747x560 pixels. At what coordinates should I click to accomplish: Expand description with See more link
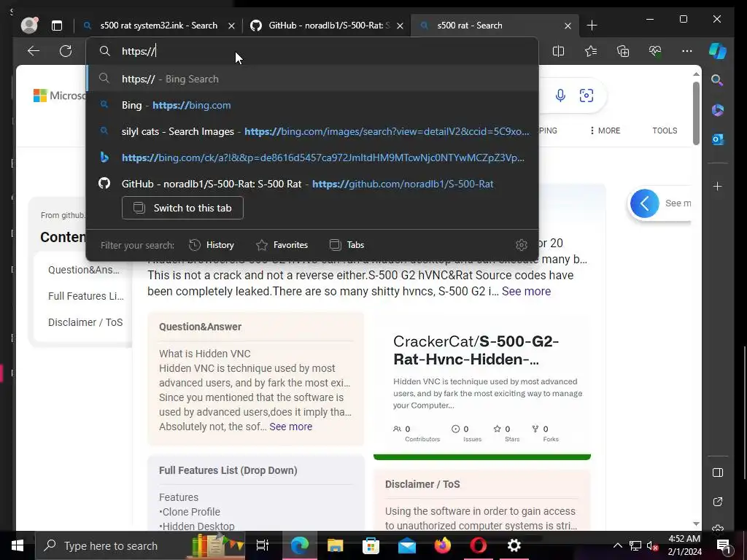pos(526,292)
